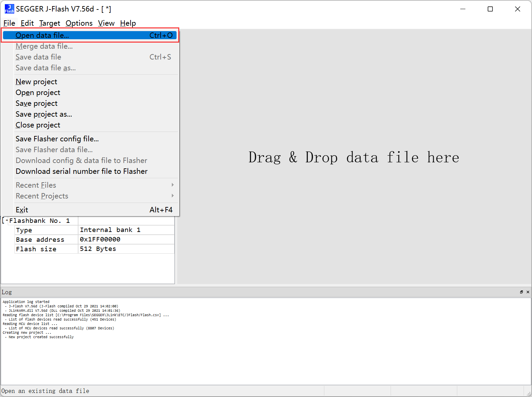Screen dimensions: 532x397
Task: Undock the Log panel with float icon
Action: [521, 292]
